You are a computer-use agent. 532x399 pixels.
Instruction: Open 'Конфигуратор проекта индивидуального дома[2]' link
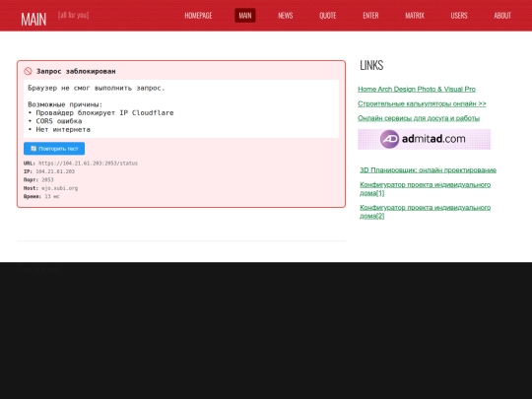426,212
